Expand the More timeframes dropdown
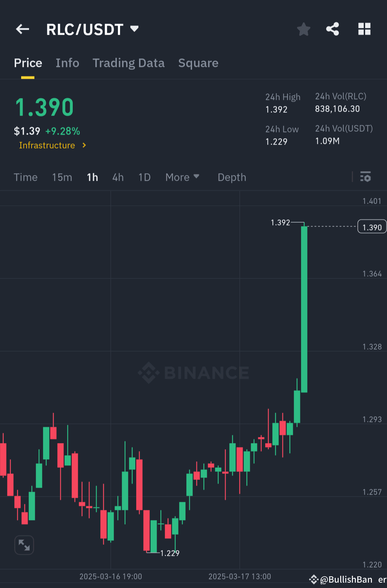387x588 pixels. click(182, 177)
